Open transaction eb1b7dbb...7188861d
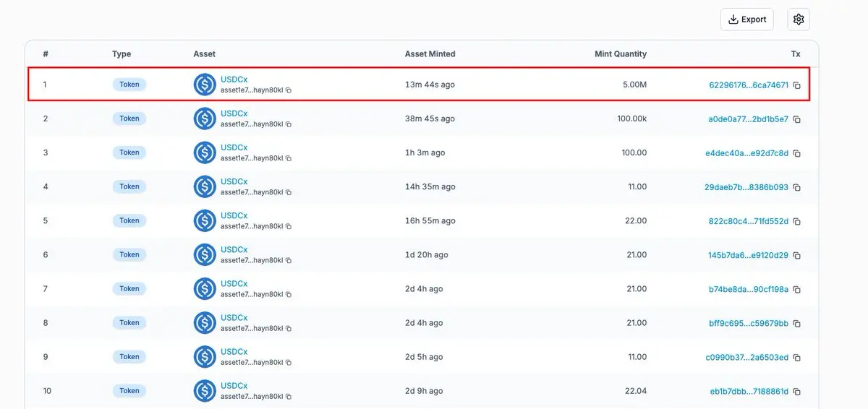 pos(749,392)
